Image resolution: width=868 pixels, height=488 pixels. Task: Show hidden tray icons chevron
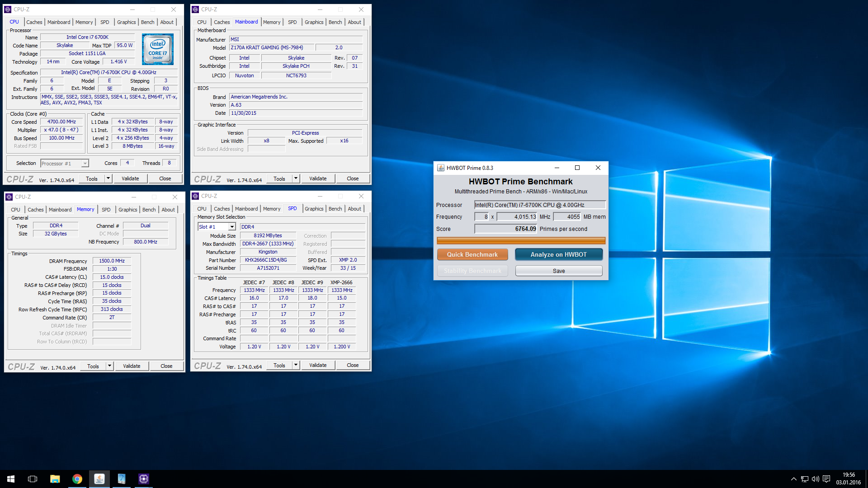(x=793, y=479)
